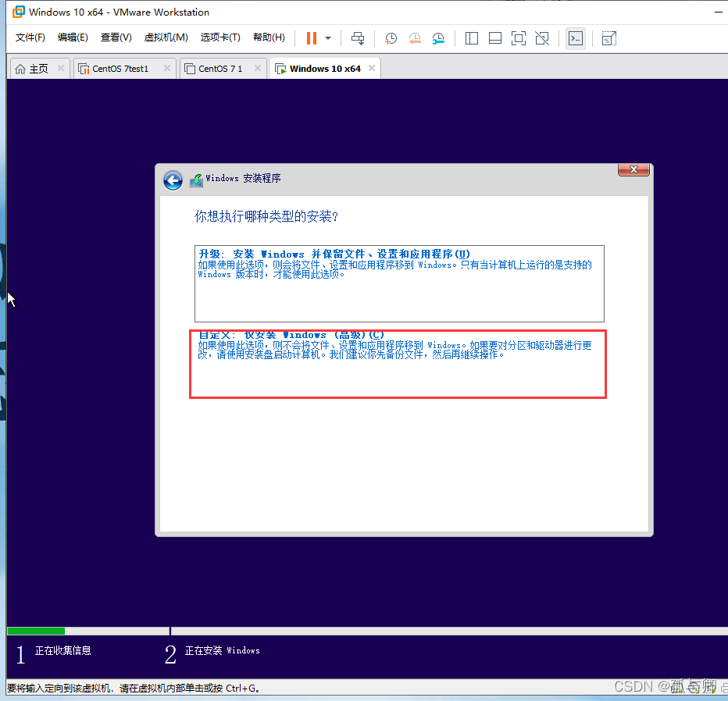The height and width of the screenshot is (701, 728).
Task: Choose 自定义 custom install option
Action: pyautogui.click(x=398, y=364)
